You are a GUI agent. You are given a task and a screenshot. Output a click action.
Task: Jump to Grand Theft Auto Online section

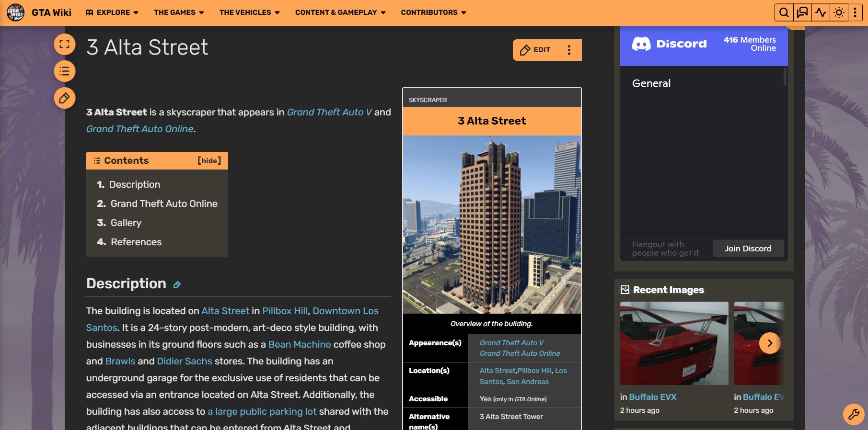click(157, 204)
